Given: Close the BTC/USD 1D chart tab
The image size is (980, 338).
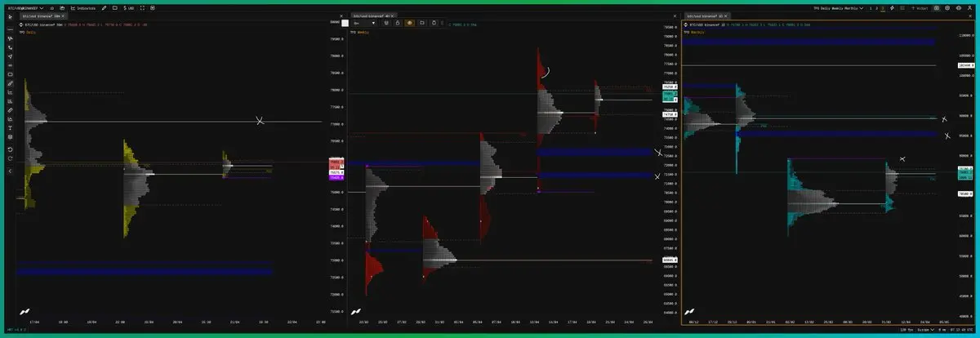Looking at the screenshot, I should pos(725,16).
